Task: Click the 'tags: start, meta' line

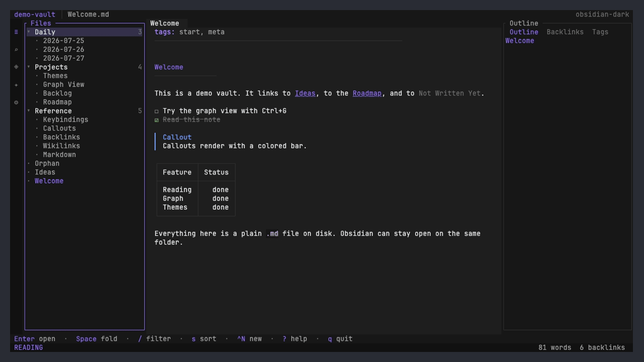Action: [x=190, y=32]
